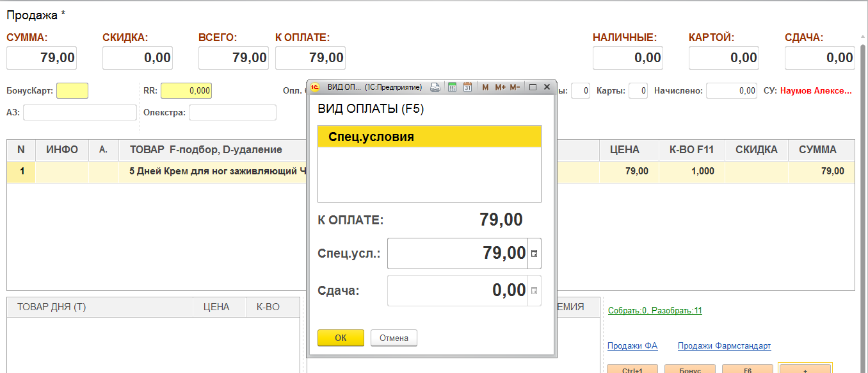Confirm payment with the OK button
The height and width of the screenshot is (373, 868).
tap(341, 338)
